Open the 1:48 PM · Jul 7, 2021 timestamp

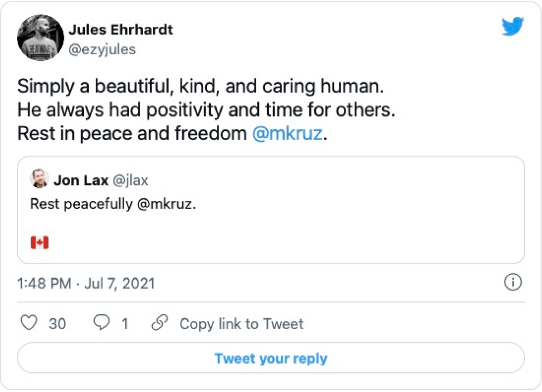pyautogui.click(x=86, y=283)
